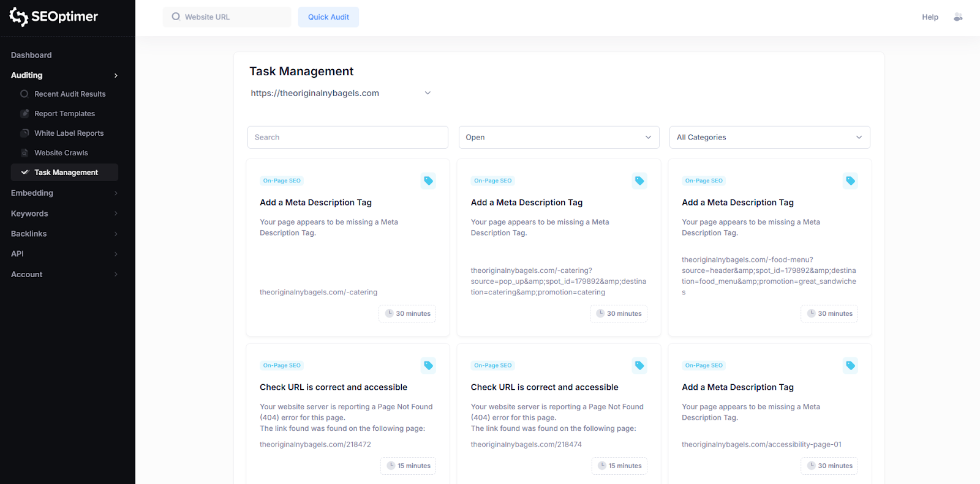Click the Recent Audit Results circle icon
The width and height of the screenshot is (980, 484).
(24, 94)
